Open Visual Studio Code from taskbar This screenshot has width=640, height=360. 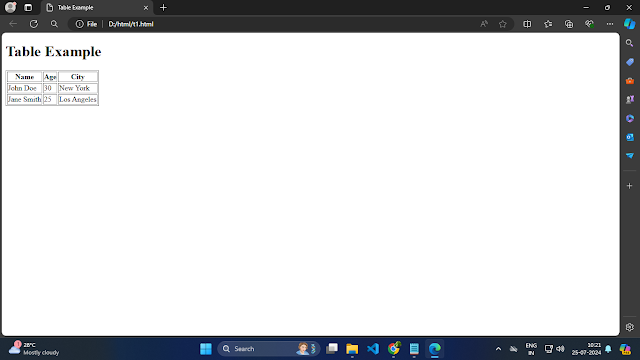[x=373, y=349]
